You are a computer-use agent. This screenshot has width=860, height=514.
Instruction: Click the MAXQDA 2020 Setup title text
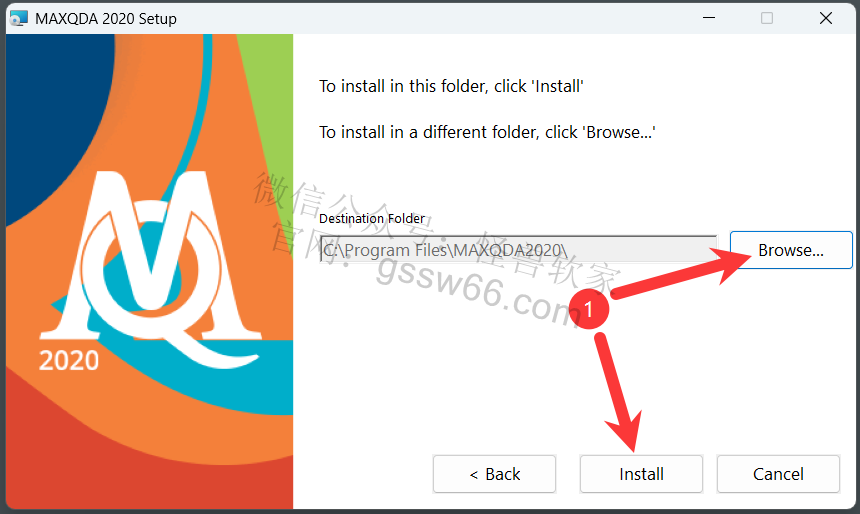coord(106,19)
